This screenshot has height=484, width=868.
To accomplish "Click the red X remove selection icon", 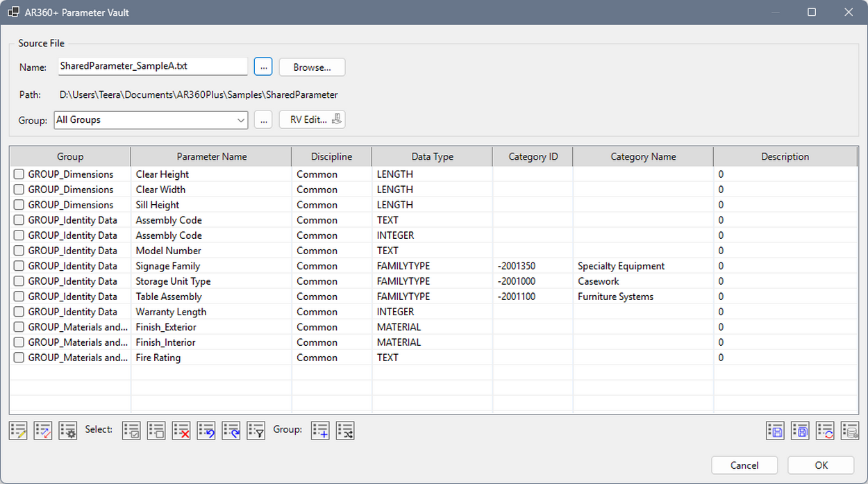I will point(181,431).
